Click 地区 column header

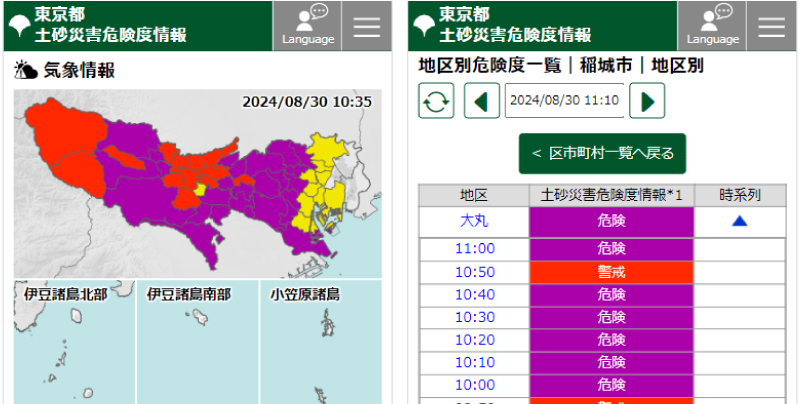pyautogui.click(x=474, y=195)
